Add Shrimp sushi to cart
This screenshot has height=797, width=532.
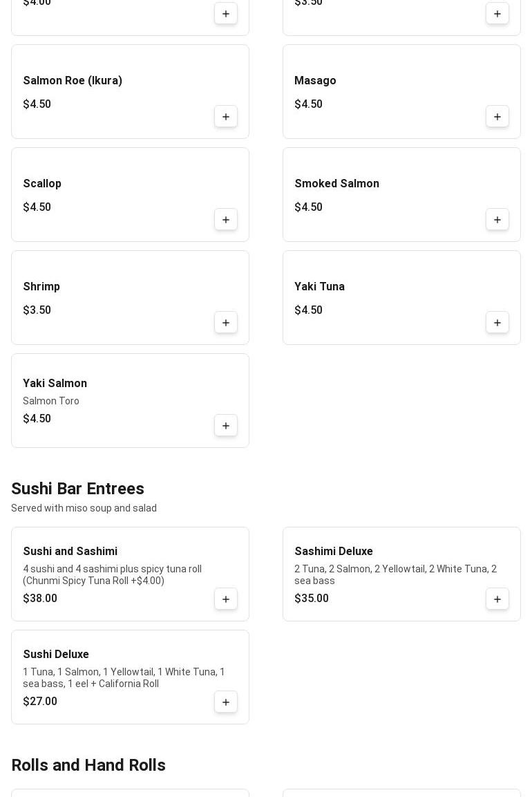tap(226, 322)
